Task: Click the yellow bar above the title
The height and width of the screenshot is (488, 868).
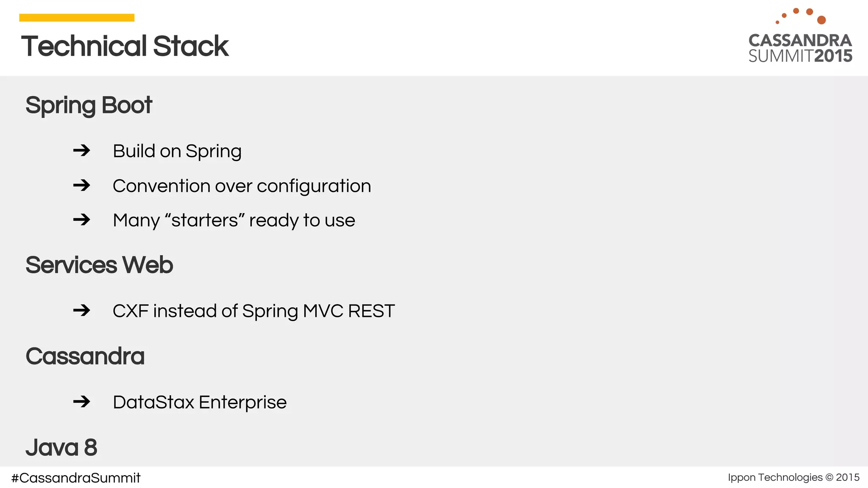Action: (x=77, y=18)
